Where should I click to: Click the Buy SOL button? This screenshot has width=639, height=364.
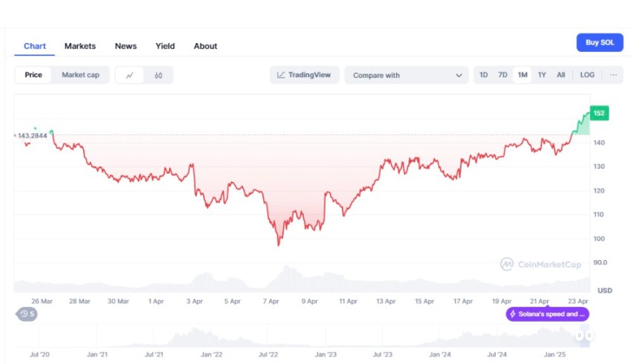[600, 43]
